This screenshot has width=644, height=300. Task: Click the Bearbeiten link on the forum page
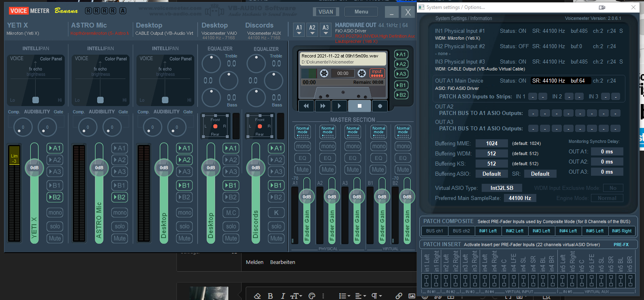[283, 262]
